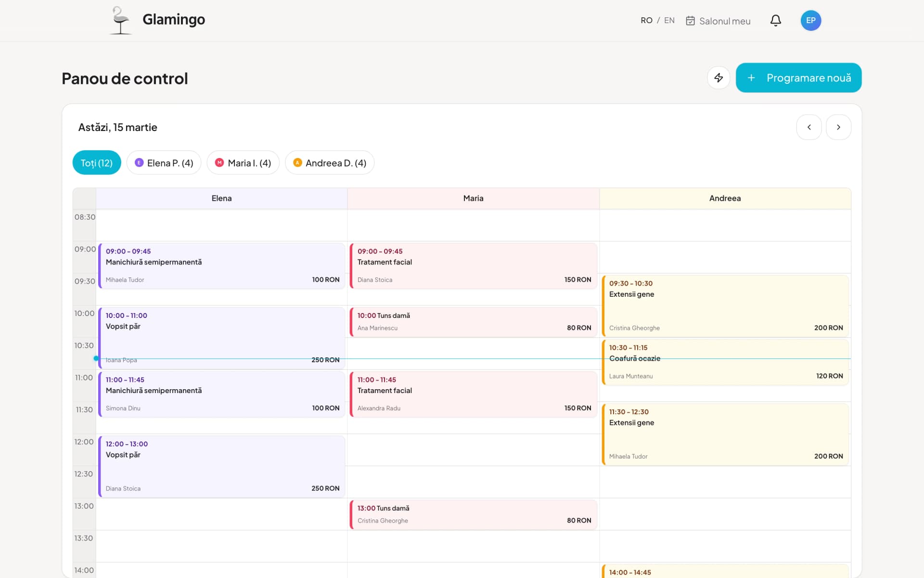
Task: Filter appointments by Andreea D. (4)
Action: (x=330, y=163)
